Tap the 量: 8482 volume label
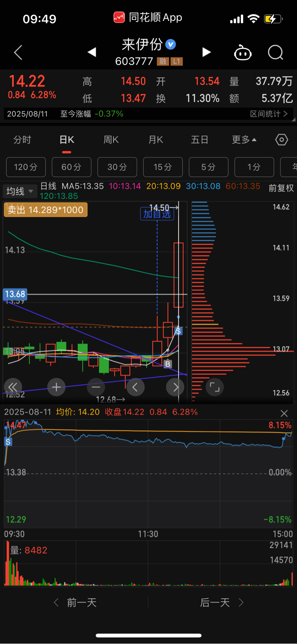Image resolution: width=297 pixels, height=644 pixels. [x=29, y=550]
